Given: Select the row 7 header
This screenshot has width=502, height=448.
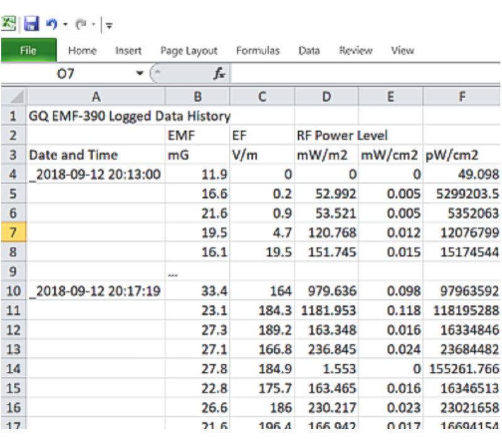Looking at the screenshot, I should coord(13,233).
